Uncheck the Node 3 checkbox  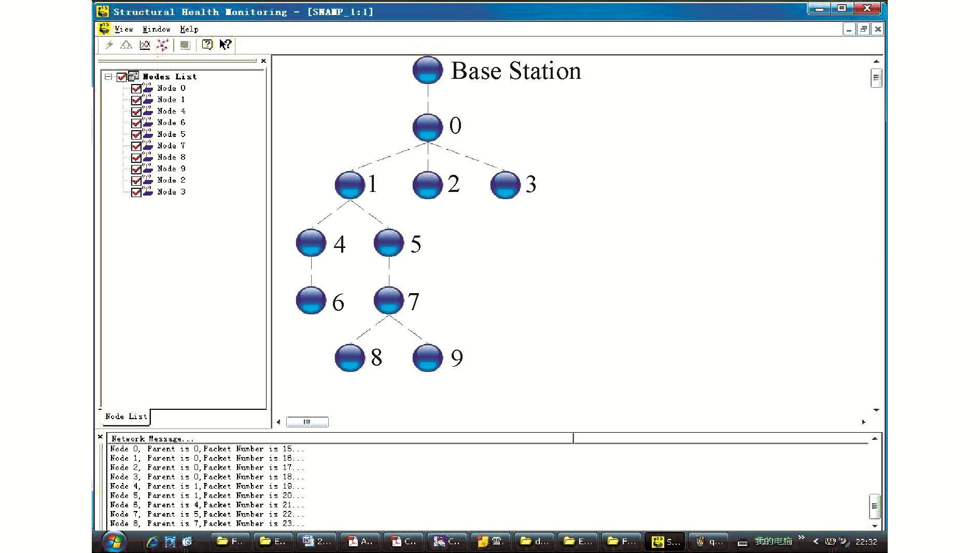click(136, 192)
